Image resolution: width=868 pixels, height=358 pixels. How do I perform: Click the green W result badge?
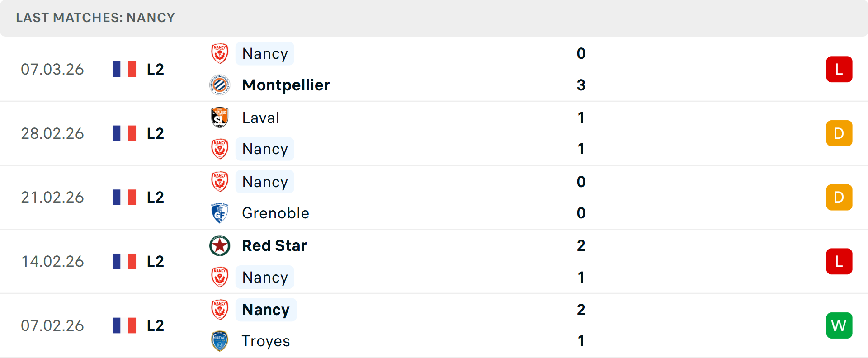[x=839, y=325]
